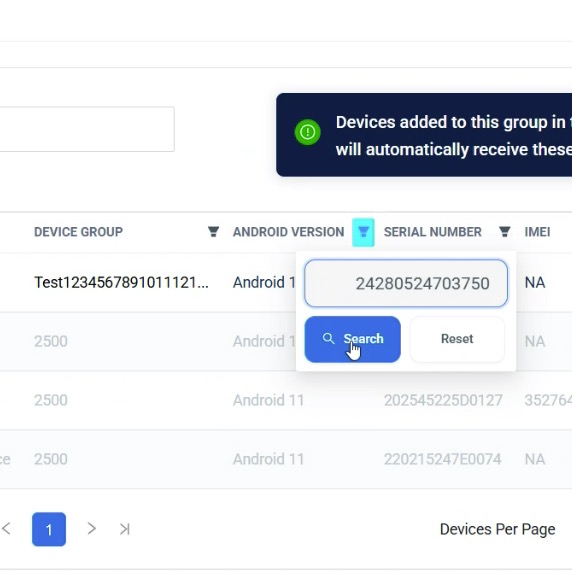
Task: Select the row with Test123456789101112 device group
Action: tap(286, 282)
